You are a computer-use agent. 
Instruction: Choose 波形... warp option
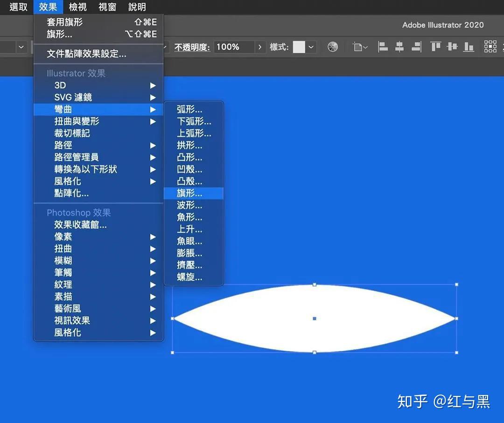(194, 205)
